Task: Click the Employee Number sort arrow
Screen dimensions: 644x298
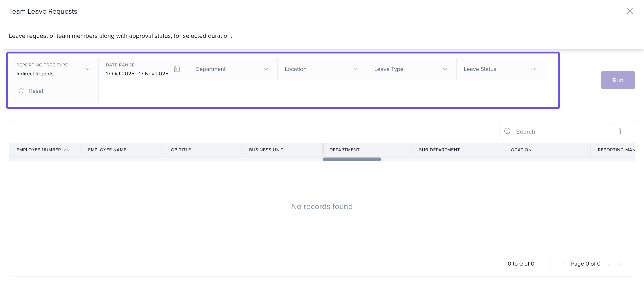Action: (66, 150)
